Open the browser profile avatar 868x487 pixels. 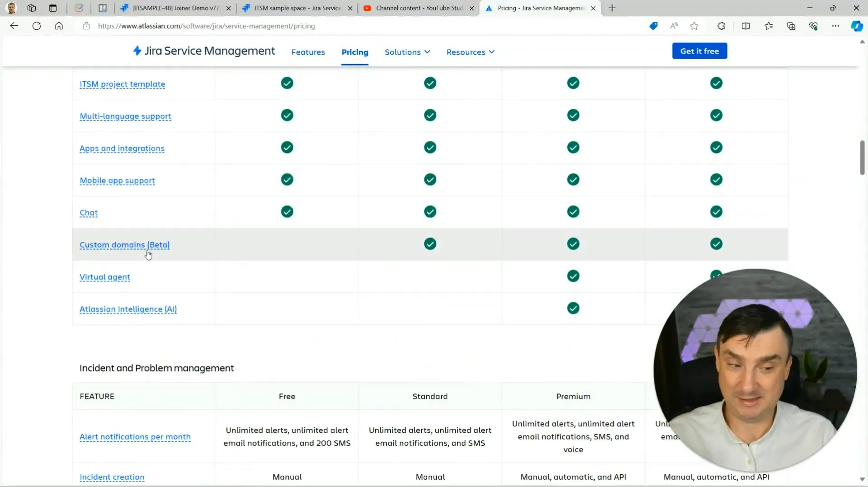tap(12, 8)
